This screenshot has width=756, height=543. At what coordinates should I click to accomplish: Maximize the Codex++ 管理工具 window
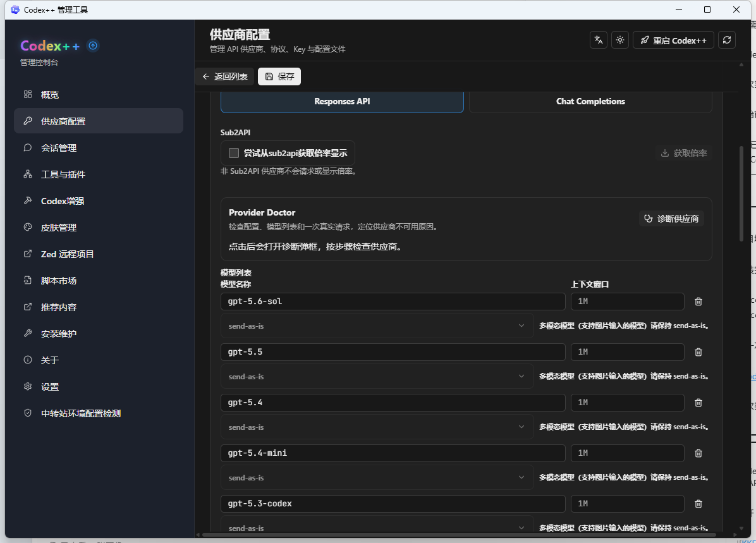tap(707, 9)
